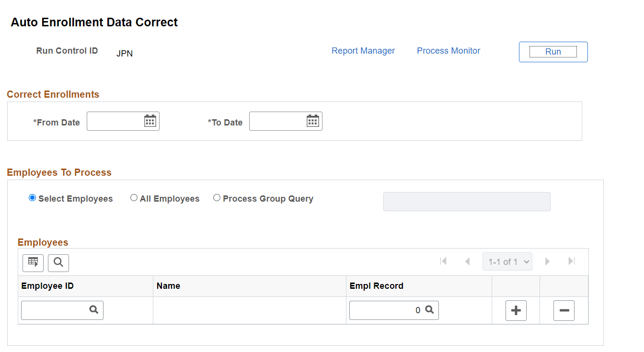The image size is (644, 352).
Task: Open the Empl Record lookup magnifier
Action: coord(429,310)
